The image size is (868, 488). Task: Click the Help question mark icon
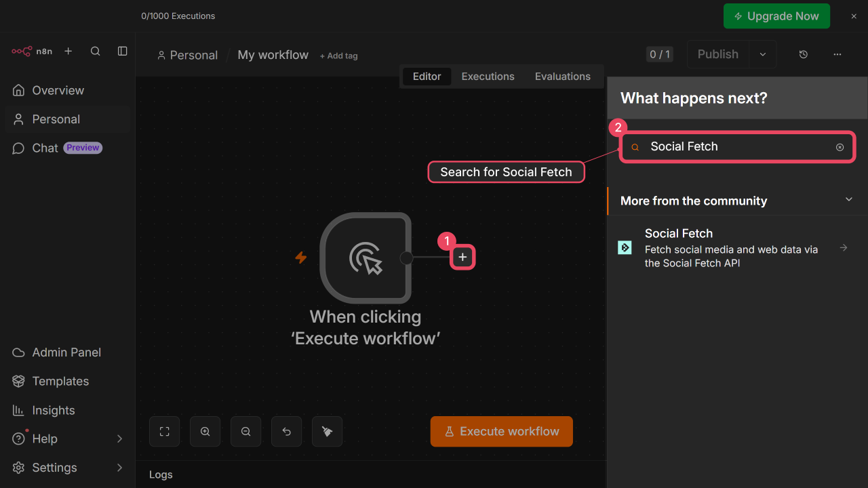pyautogui.click(x=18, y=439)
